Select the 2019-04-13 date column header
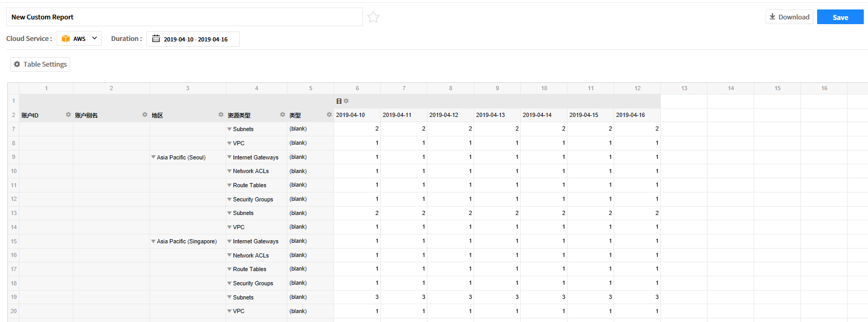This screenshot has height=322, width=868. 490,115
